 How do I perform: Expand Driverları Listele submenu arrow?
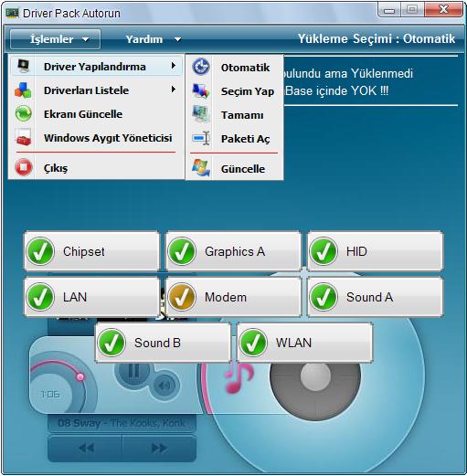(x=174, y=90)
